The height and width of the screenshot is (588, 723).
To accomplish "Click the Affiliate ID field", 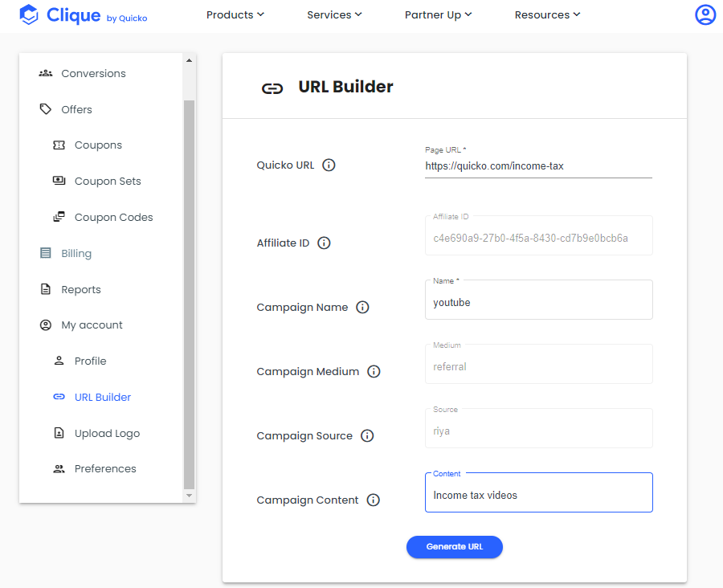I will pos(538,235).
